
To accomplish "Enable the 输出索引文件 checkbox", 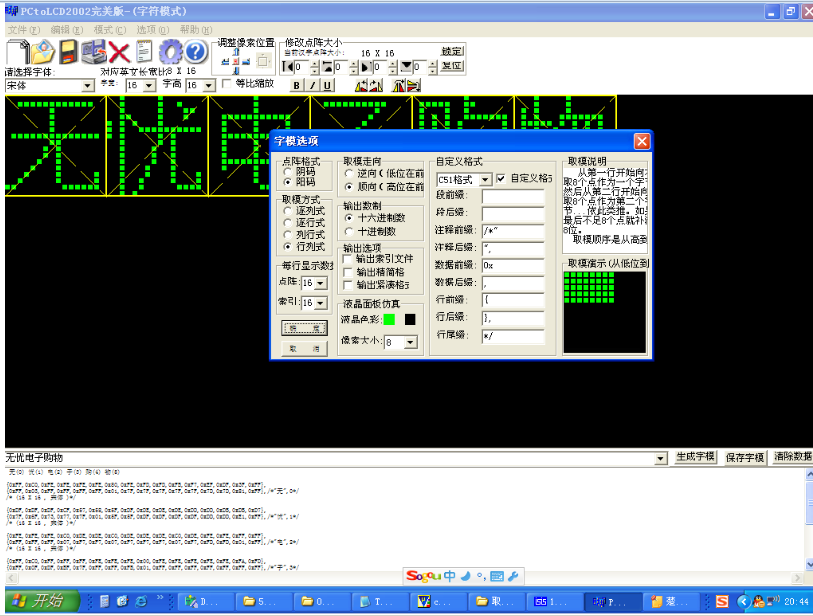I will [348, 259].
